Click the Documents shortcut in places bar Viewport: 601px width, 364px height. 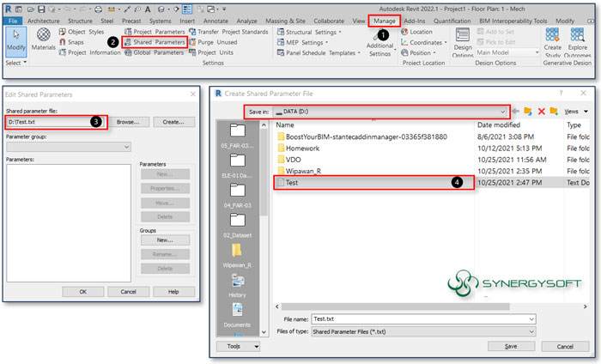click(237, 315)
